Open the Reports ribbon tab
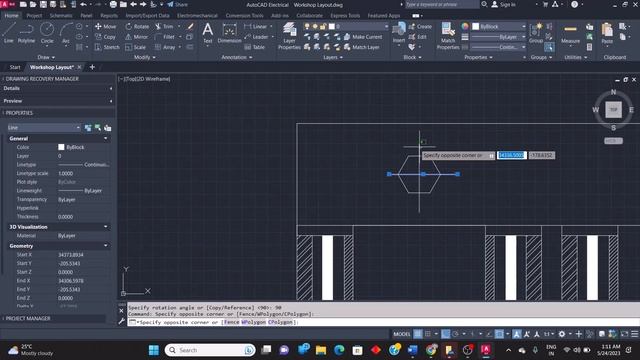Screen dimensions: 640x360 pos(109,16)
